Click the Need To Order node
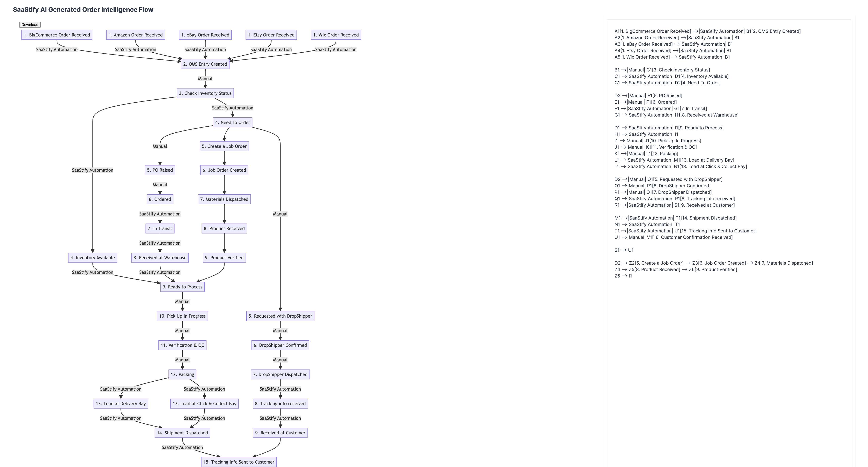The image size is (868, 467). pos(232,123)
